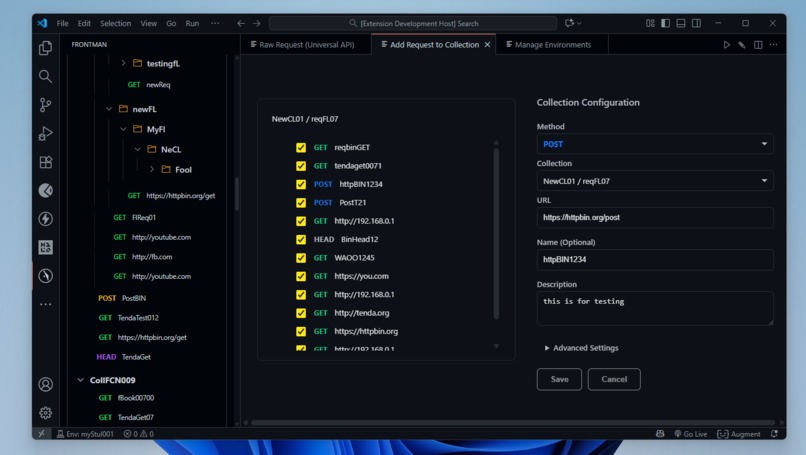Toggle the primary side bar icon
This screenshot has width=806, height=455.
[x=666, y=23]
